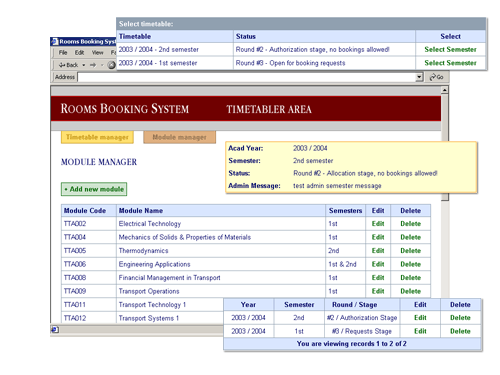This screenshot has height=375, width=500.
Task: Edit the TTA004 Mechanics of Solids module
Action: (x=378, y=237)
